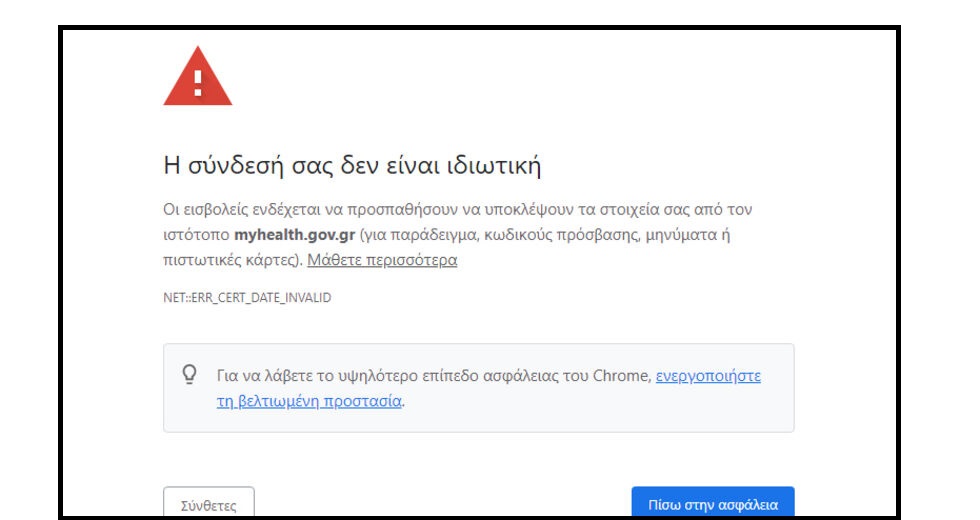
Task: Click the τη βελτιωμένη προστασία link text
Action: 309,401
